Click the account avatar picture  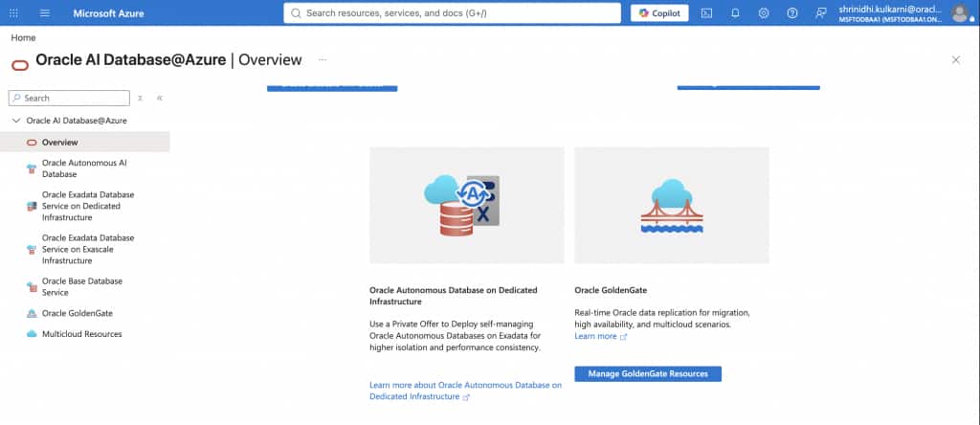[960, 13]
